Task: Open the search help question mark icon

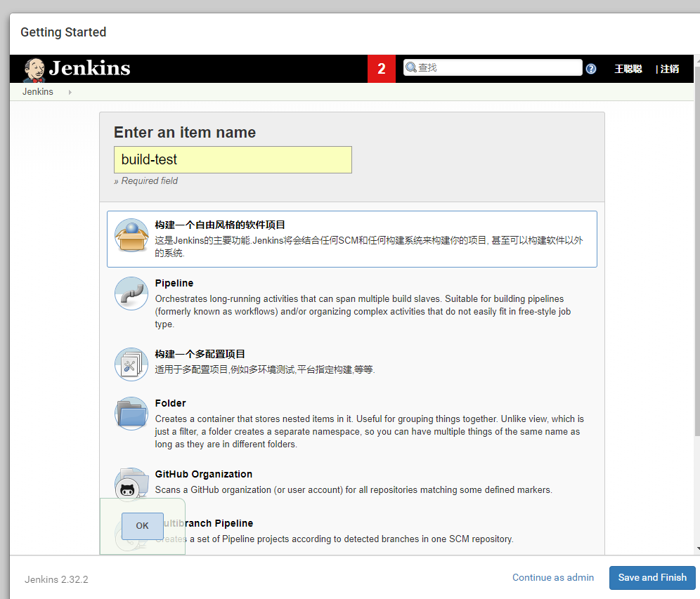Action: click(591, 69)
